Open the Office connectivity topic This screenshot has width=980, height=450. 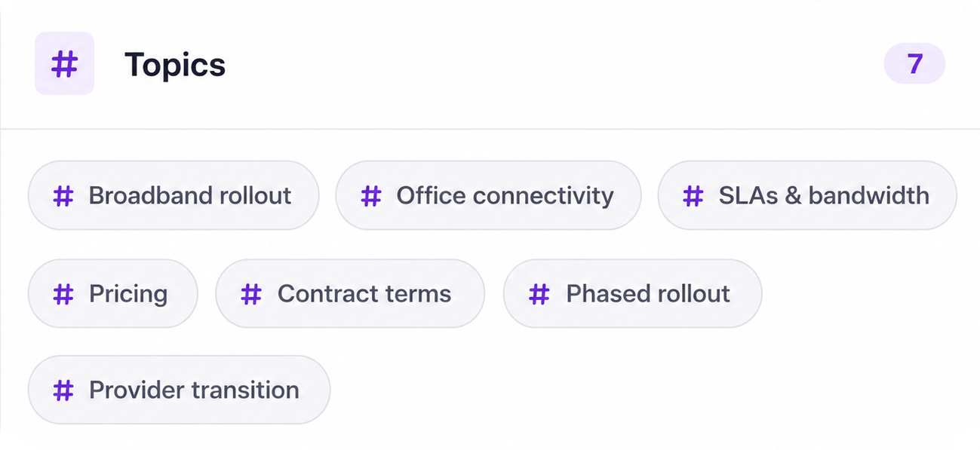coord(488,195)
